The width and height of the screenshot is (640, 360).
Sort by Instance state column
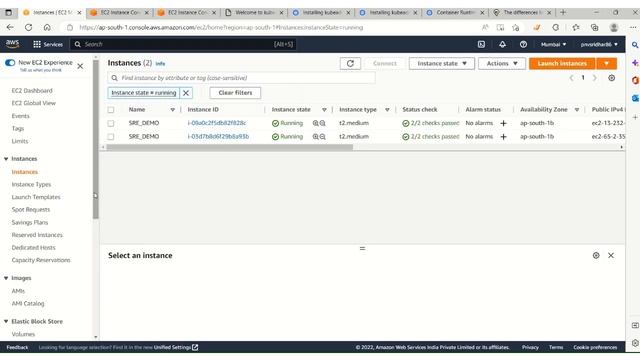pos(324,110)
